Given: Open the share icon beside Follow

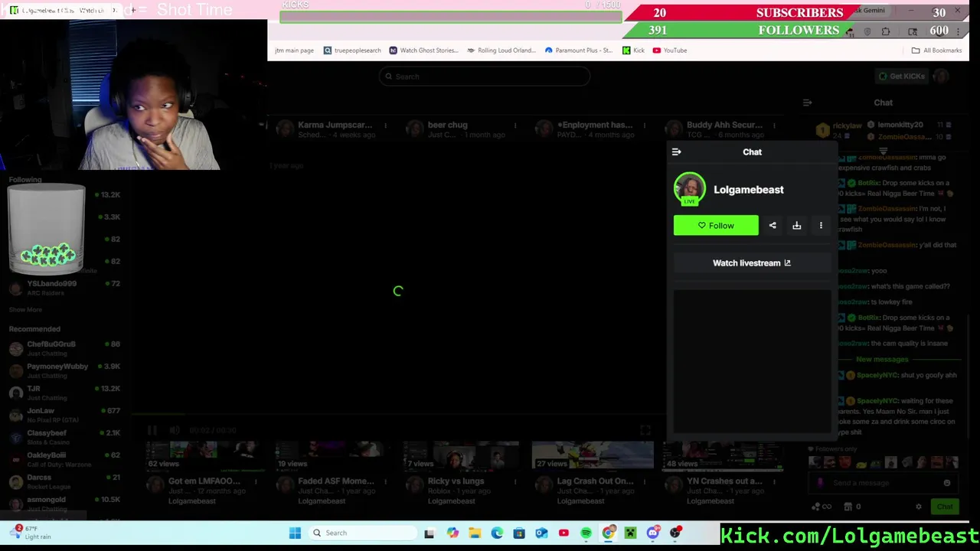Looking at the screenshot, I should (773, 225).
